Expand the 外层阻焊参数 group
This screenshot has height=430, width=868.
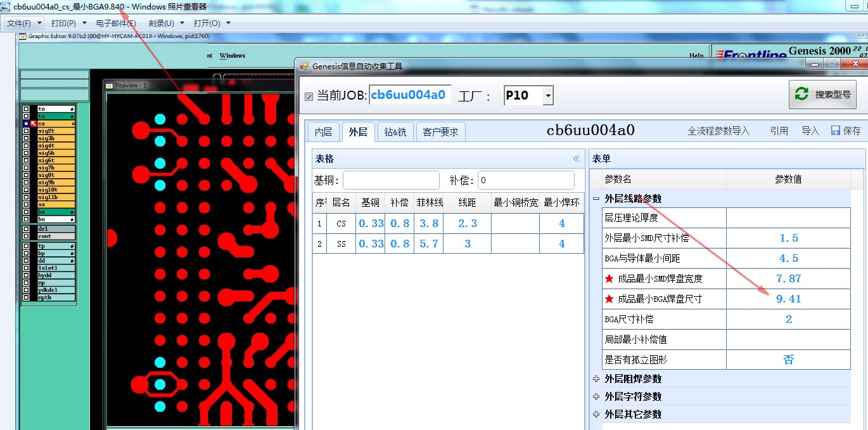pos(596,379)
